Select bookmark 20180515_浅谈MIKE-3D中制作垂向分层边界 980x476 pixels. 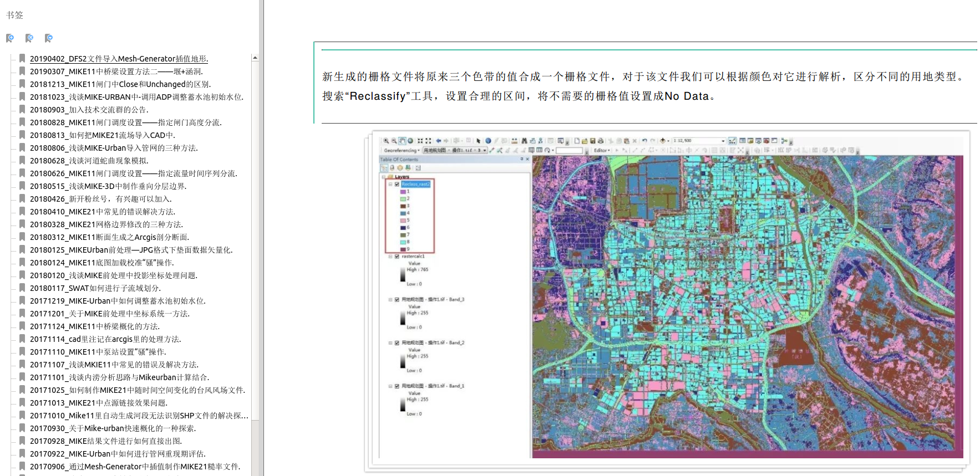coord(108,186)
